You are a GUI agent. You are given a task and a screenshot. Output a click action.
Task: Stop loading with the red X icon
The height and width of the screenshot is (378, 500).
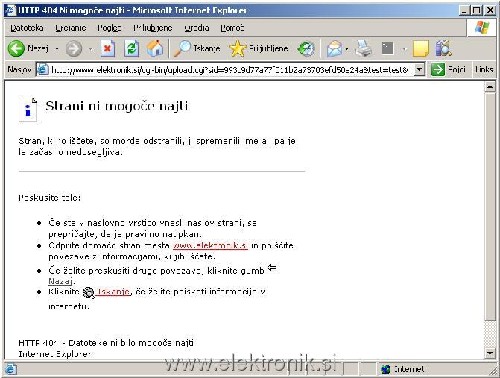[x=107, y=49]
